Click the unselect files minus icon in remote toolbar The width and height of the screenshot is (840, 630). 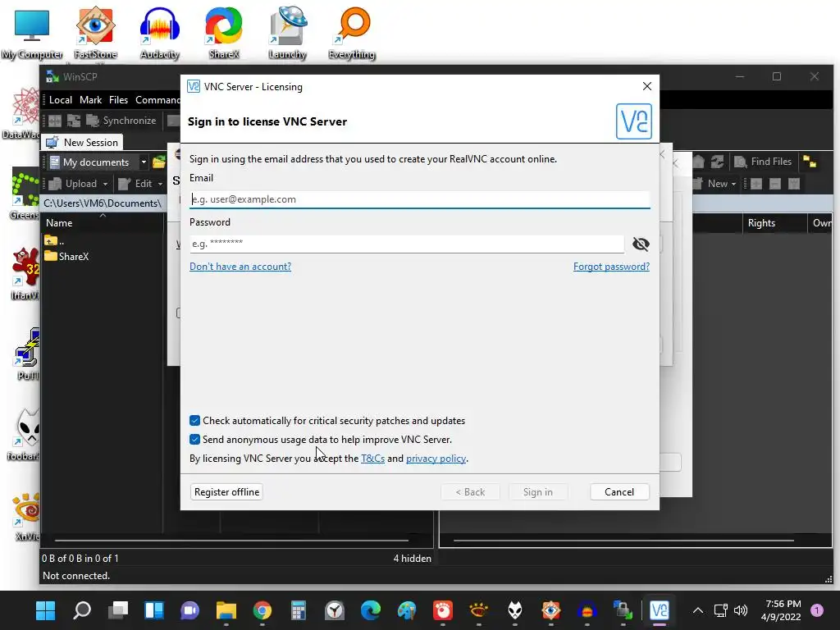[774, 184]
